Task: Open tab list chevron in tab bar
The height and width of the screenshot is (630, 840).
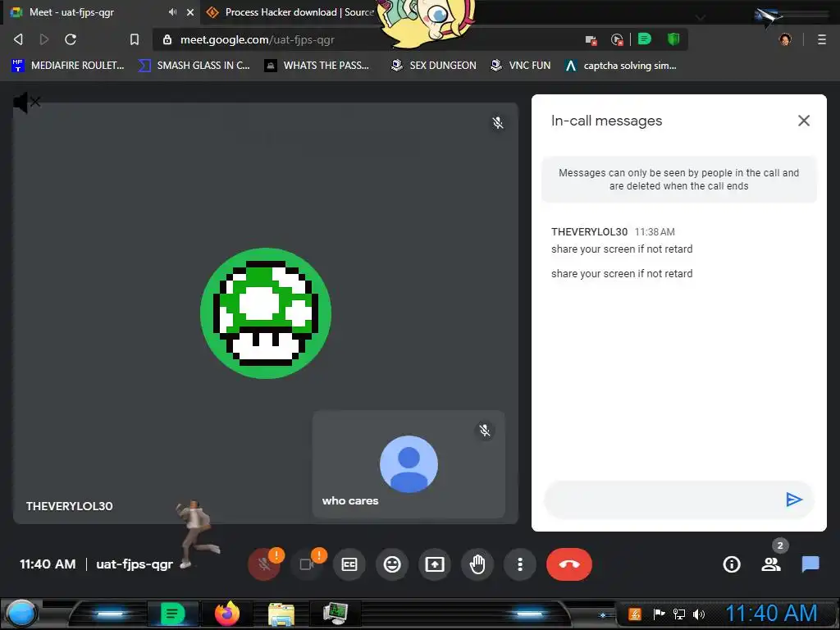Action: pos(700,18)
